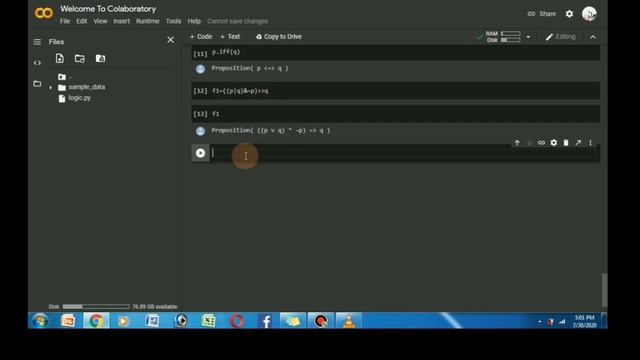Click the p.iff(q) code in cell 11

click(226, 52)
